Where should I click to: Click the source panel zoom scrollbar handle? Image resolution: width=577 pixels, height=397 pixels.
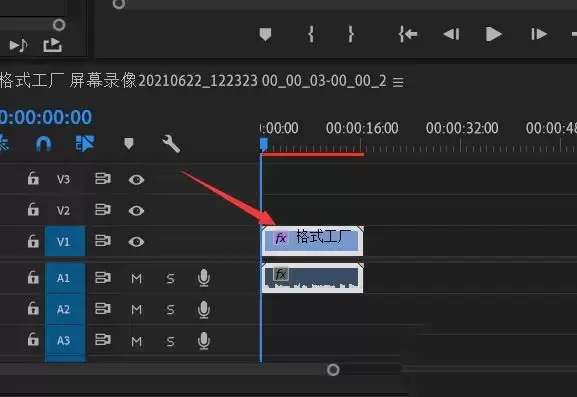(59, 25)
